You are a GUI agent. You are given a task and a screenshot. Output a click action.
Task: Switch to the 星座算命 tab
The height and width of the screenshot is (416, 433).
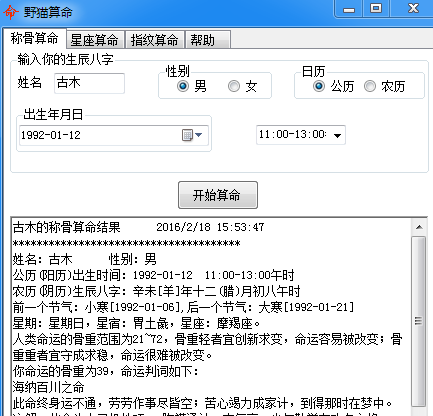coord(94,40)
